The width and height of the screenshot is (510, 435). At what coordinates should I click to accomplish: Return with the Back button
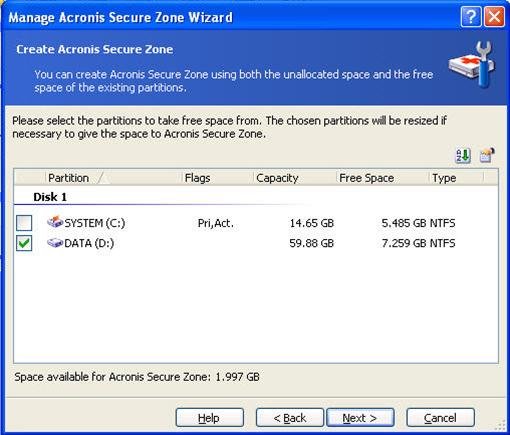point(290,418)
